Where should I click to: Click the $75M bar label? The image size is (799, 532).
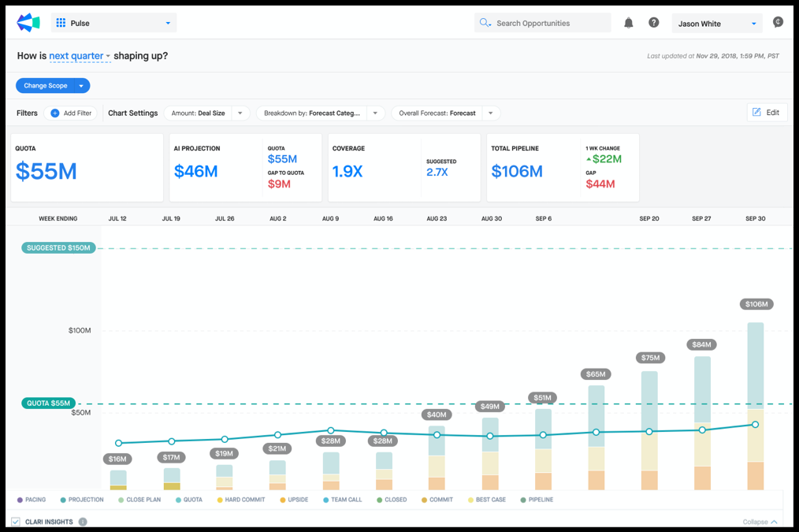(650, 358)
